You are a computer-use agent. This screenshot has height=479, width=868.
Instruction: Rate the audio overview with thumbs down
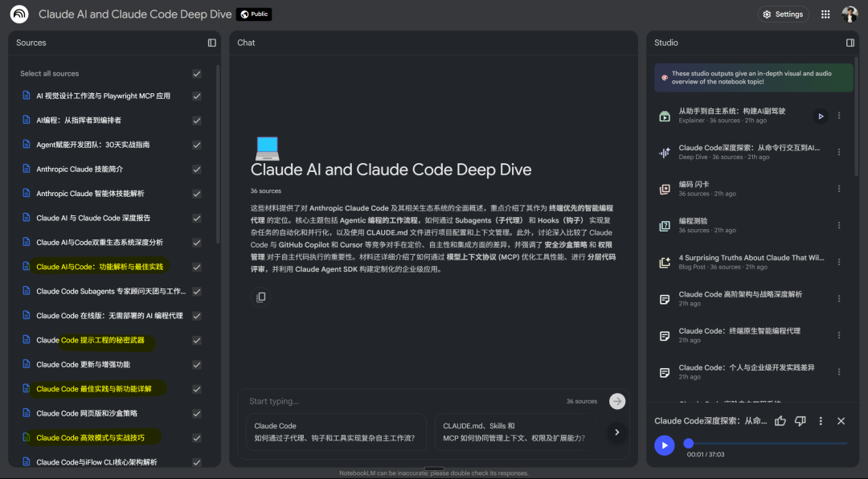[x=800, y=421]
